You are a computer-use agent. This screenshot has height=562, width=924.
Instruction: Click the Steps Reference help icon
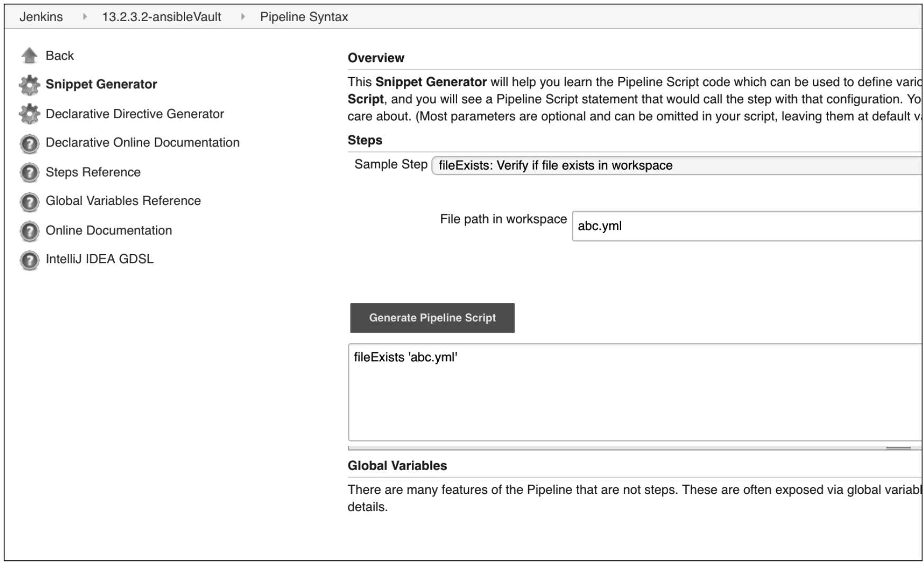point(30,172)
